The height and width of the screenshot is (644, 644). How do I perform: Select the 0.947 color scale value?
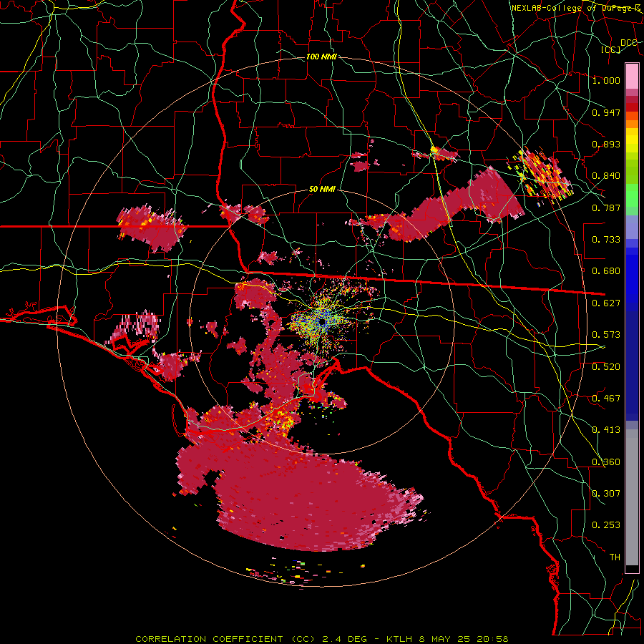(x=606, y=112)
